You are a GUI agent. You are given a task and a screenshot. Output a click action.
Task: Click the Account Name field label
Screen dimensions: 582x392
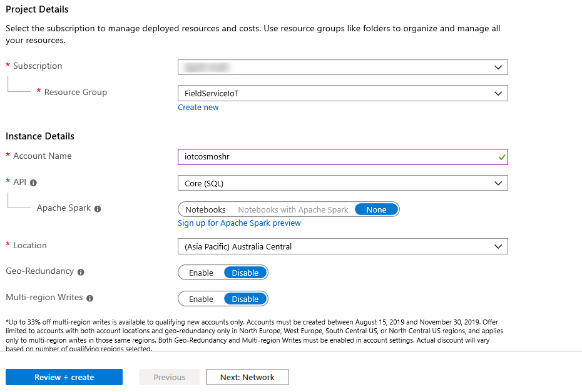43,156
